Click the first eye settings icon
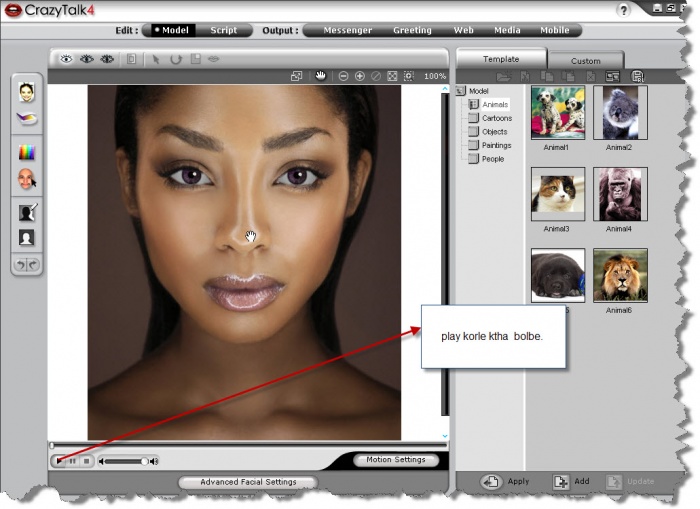700x509 pixels. coord(66,59)
